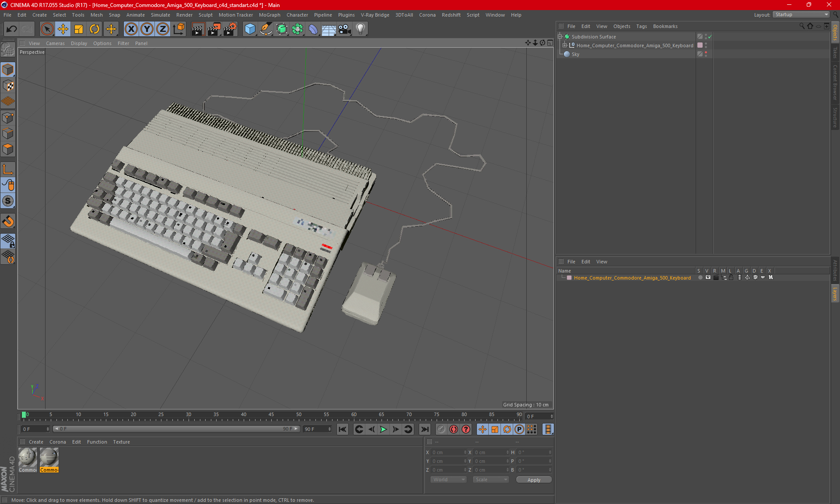The image size is (840, 504).
Task: Select the Sky object
Action: tap(575, 54)
